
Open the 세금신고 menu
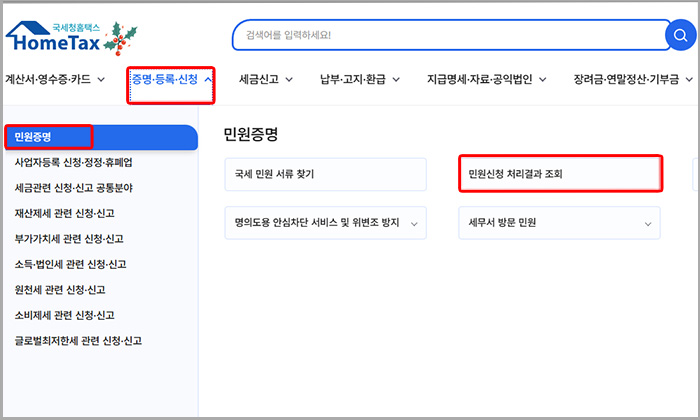point(259,79)
